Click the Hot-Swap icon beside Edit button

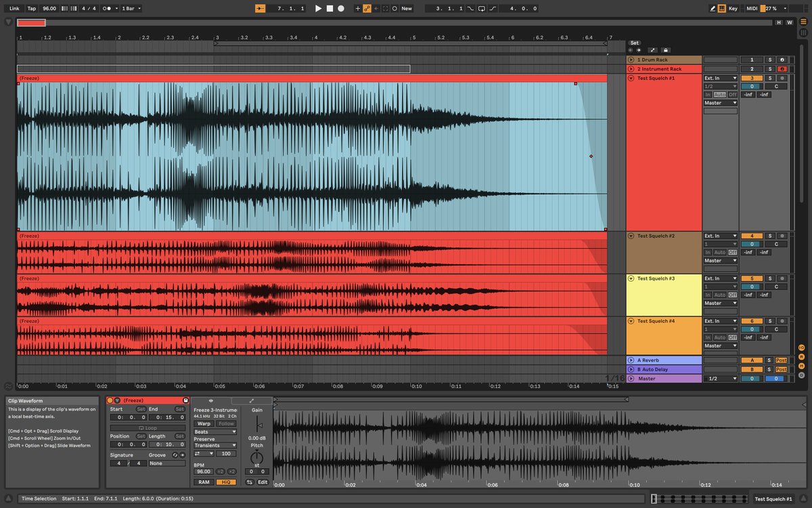[250, 482]
